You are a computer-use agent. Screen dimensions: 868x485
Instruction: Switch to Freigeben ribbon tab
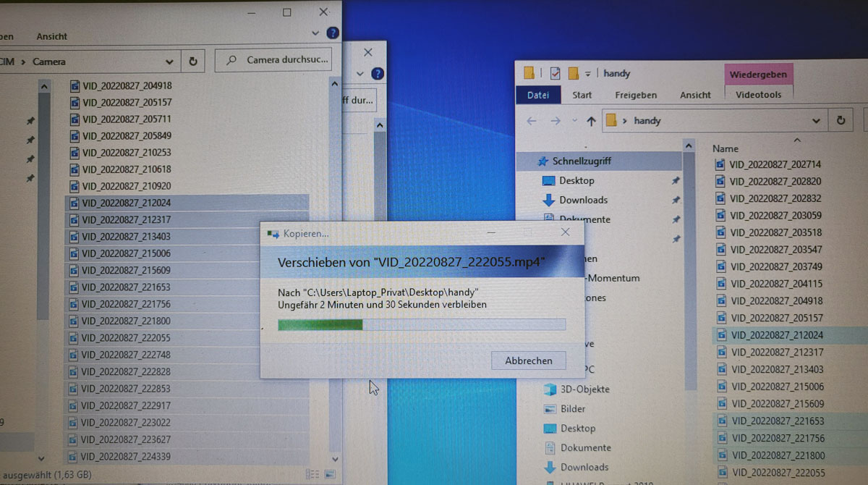[x=636, y=95]
